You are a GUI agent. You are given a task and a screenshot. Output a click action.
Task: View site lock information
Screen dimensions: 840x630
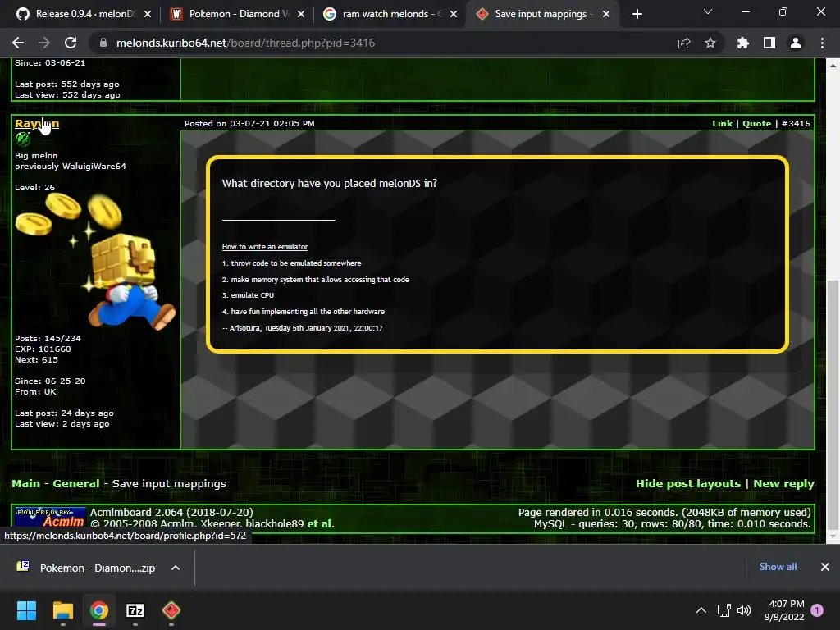coord(103,43)
